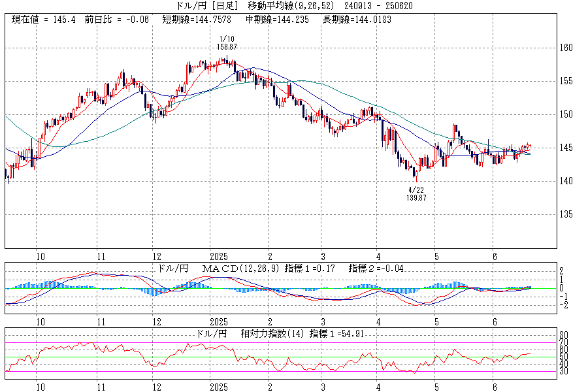Screen dimensions: 588x392
Task: Click the -2 label on the MACD axis
Action: tap(563, 305)
